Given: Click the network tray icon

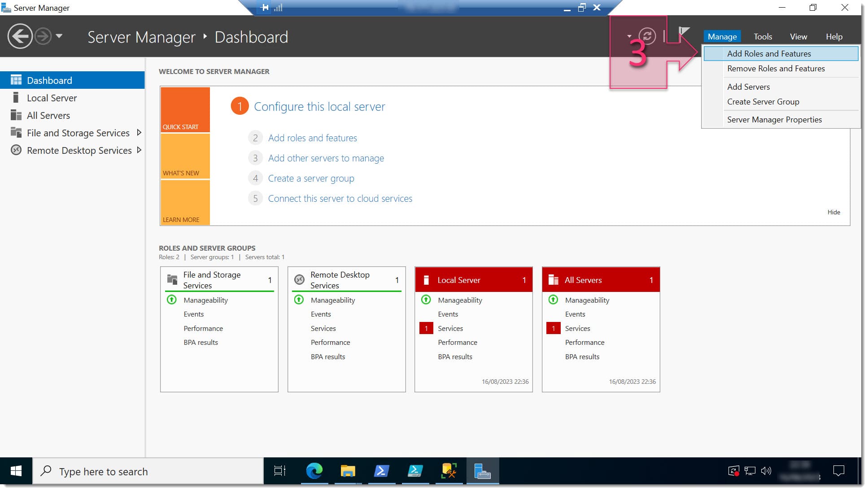Looking at the screenshot, I should 750,471.
